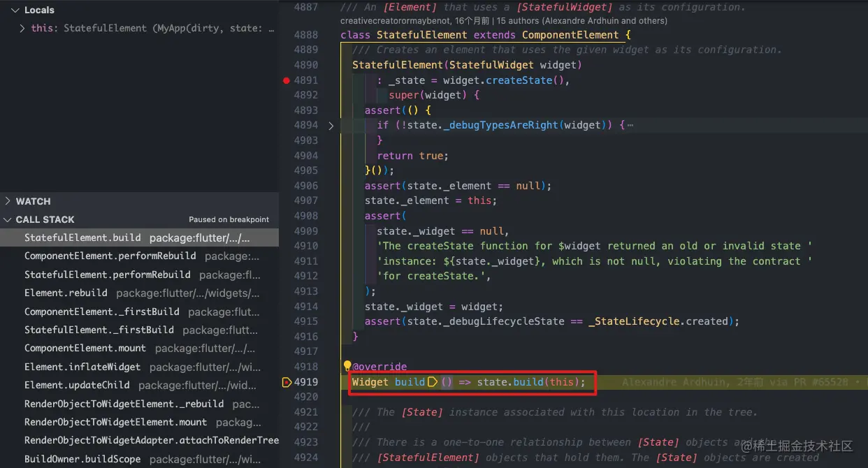The image size is (868, 468).
Task: Click the inline breakpoint marker before parentheses
Action: (433, 382)
